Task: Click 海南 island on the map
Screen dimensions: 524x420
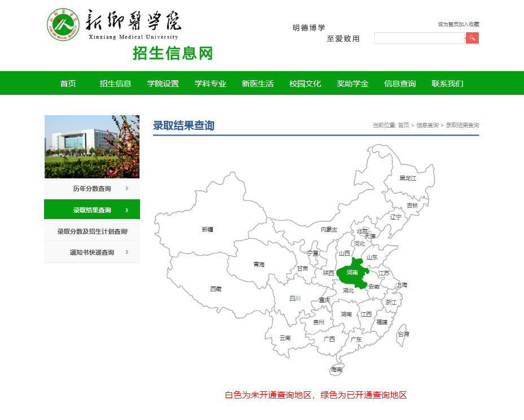Action: [337, 370]
